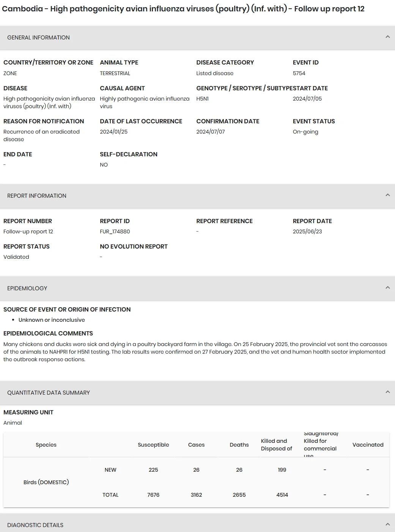Click the Epidemiology section header
The height and width of the screenshot is (532, 395).
pyautogui.click(x=197, y=288)
